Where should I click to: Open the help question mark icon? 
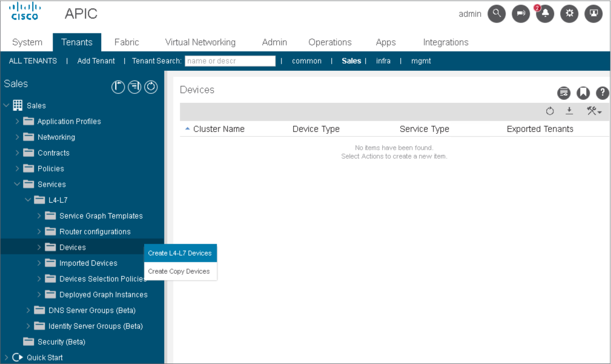coord(603,93)
